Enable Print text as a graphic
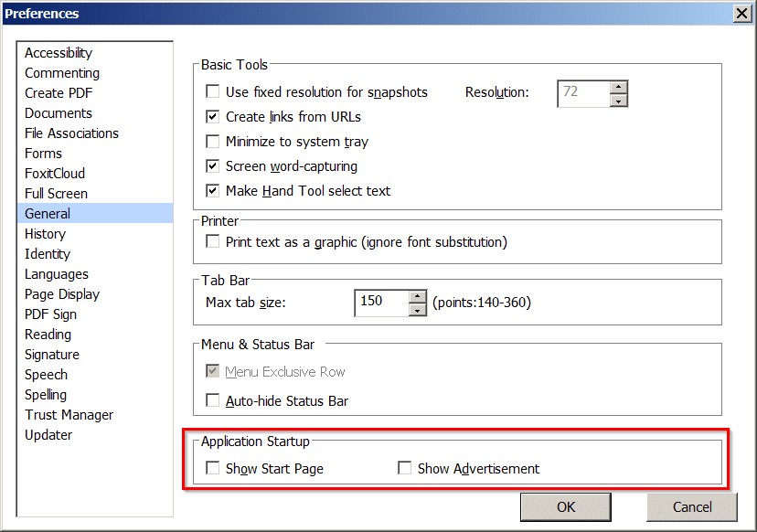The image size is (757, 532). click(x=213, y=242)
